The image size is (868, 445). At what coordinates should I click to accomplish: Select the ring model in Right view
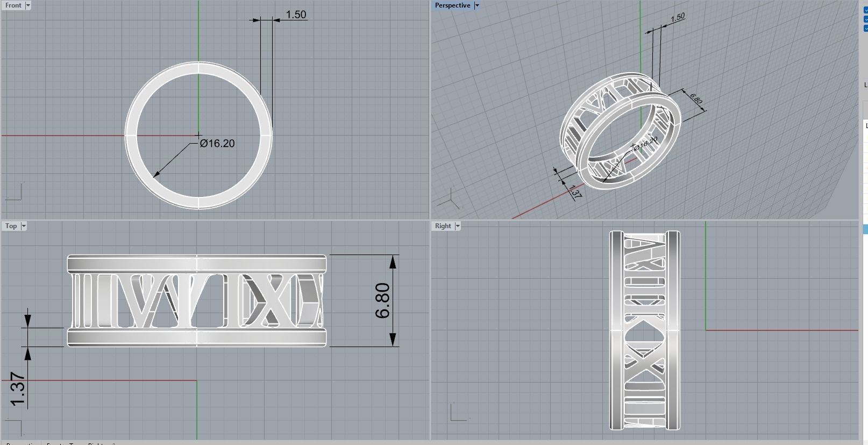644,330
